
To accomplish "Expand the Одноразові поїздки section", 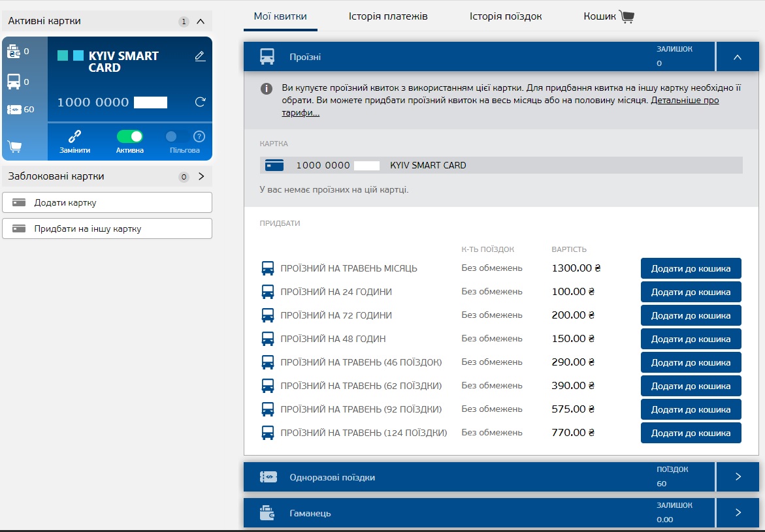I will [x=738, y=477].
